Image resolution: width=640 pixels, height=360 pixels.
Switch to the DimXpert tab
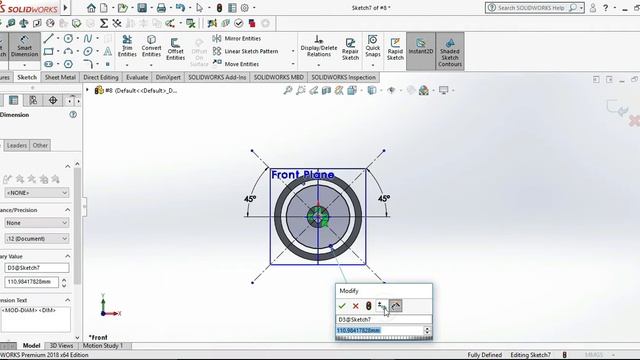click(x=168, y=77)
